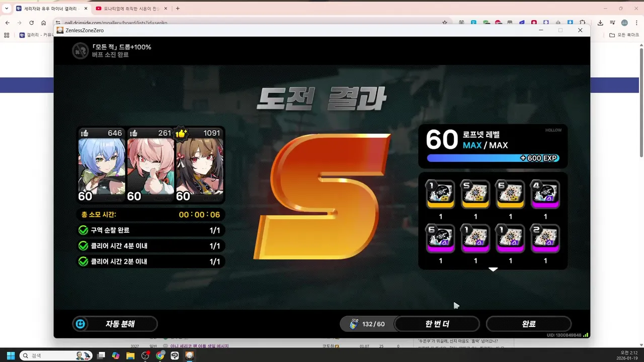Switch to the YouTube 모나티엄 browser tab
644x362 pixels.
point(131,9)
